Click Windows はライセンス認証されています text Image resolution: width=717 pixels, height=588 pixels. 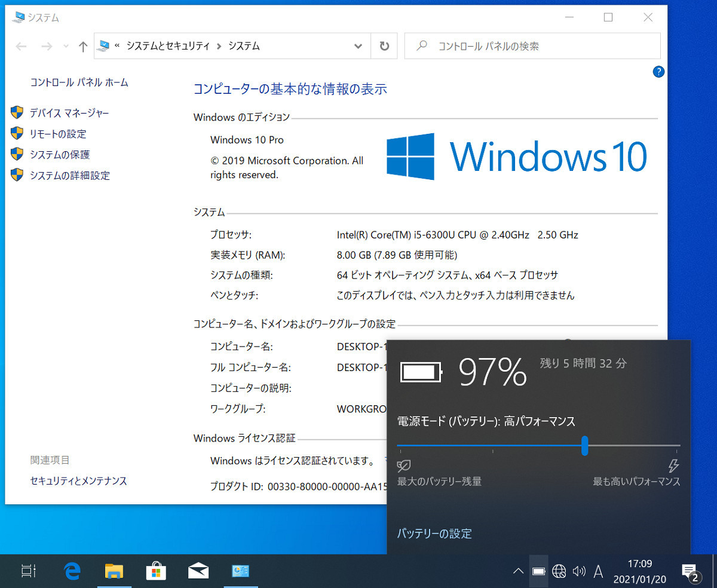coord(292,461)
